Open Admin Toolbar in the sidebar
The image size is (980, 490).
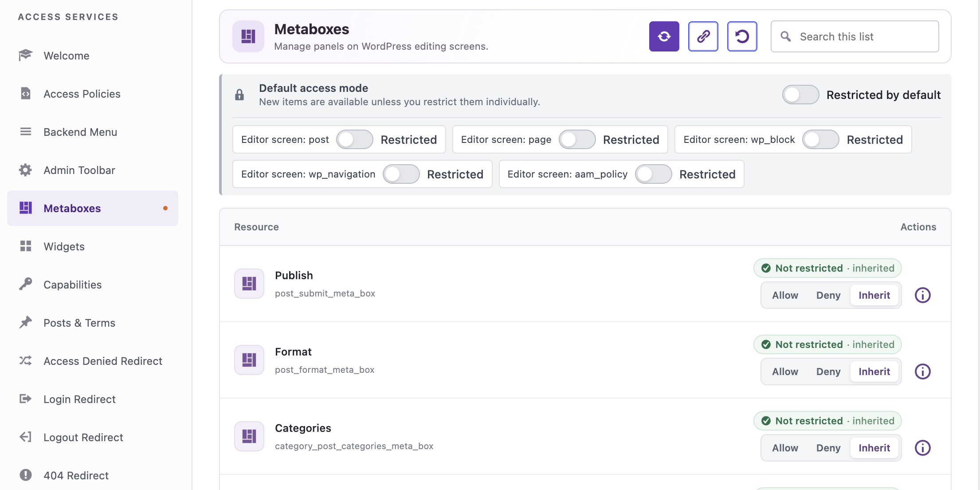click(x=93, y=170)
